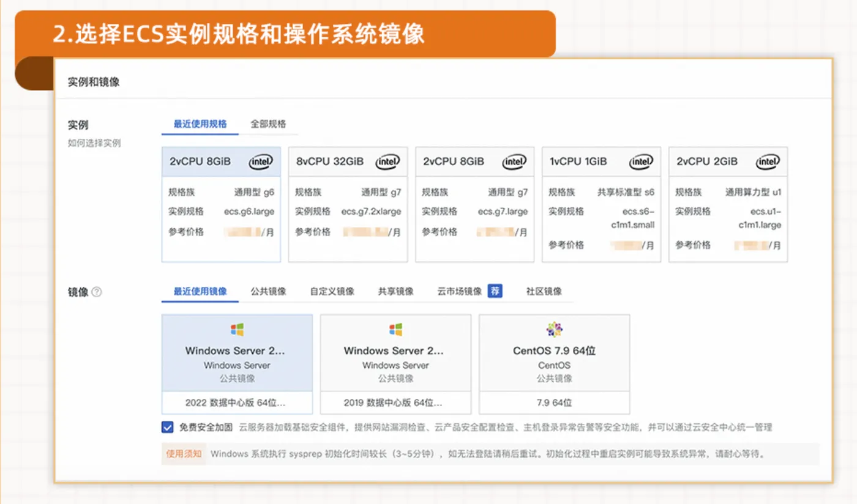Select the 自定义镜像 tab
Viewport: 857px width, 504px height.
(x=332, y=291)
